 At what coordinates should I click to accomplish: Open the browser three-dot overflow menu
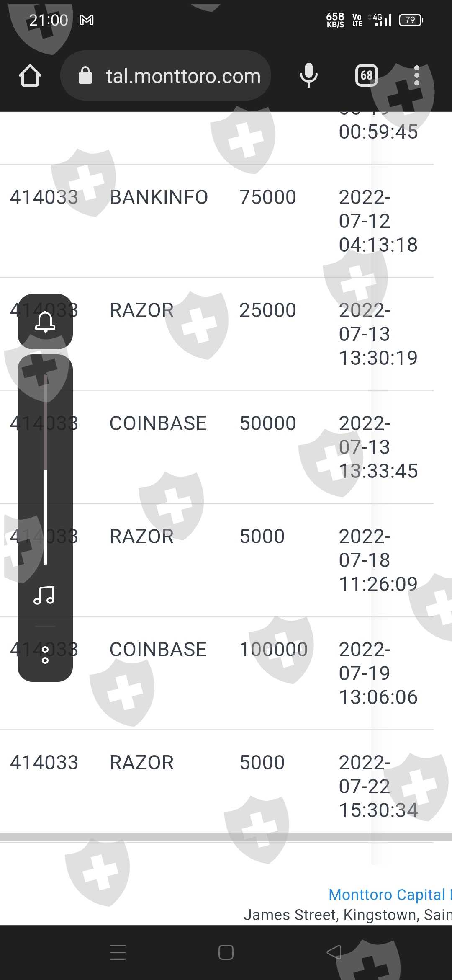(x=416, y=76)
